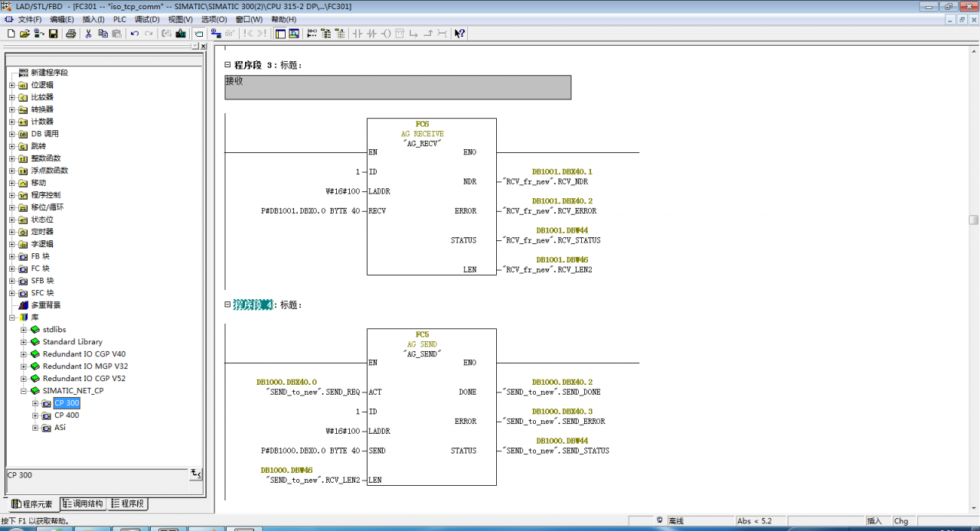The height and width of the screenshot is (531, 980).
Task: Click "SEND_to_new".SEND_REQ ACT operand
Action: pos(312,392)
